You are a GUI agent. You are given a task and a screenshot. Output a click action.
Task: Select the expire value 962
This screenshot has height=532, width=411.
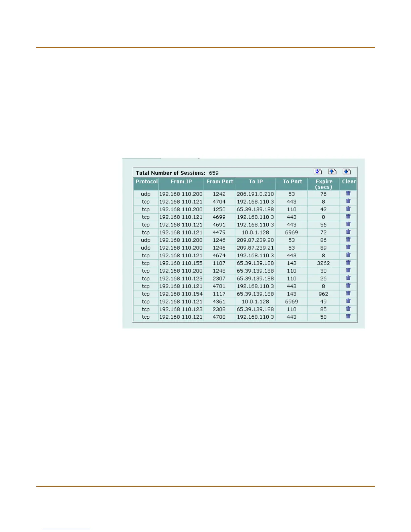click(323, 294)
